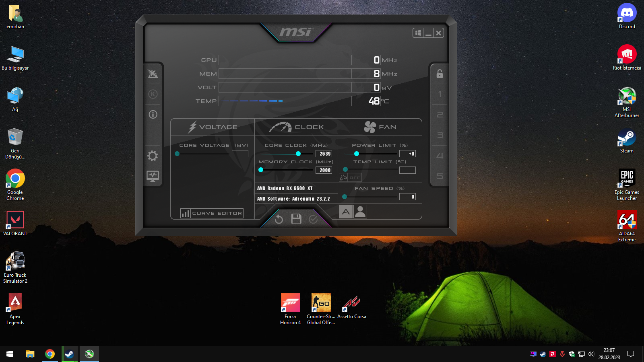Image resolution: width=644 pixels, height=362 pixels.
Task: Select profile slot 2
Action: 440,115
